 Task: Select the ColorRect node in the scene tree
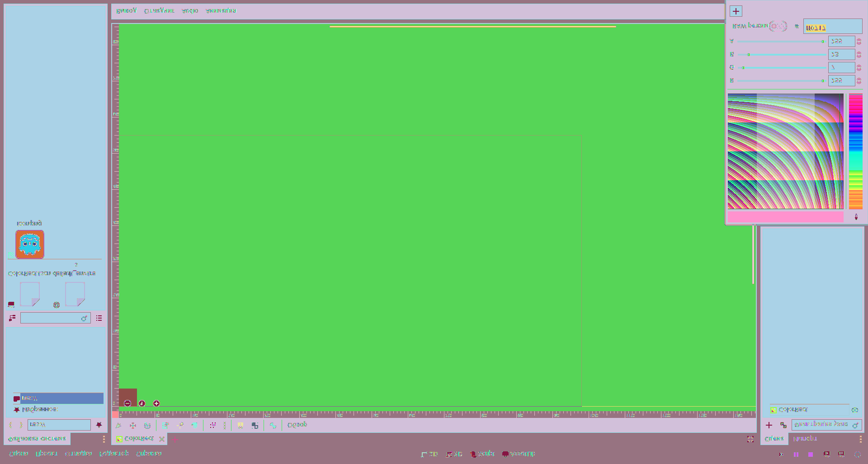809,410
